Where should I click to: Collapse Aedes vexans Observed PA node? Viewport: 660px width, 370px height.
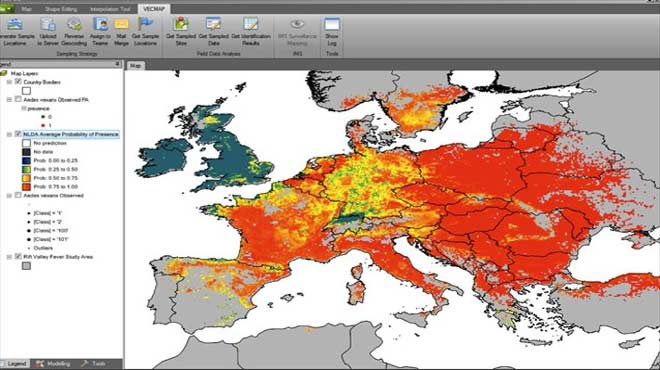click(x=9, y=100)
